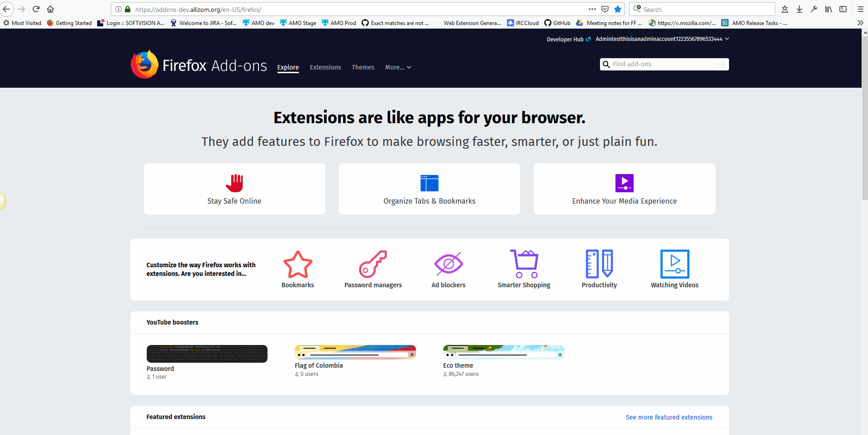
Task: Open the GitHub bookmark
Action: click(557, 23)
